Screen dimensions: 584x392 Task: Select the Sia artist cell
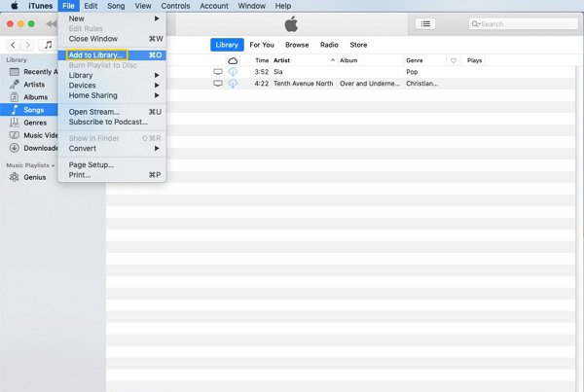coord(278,72)
